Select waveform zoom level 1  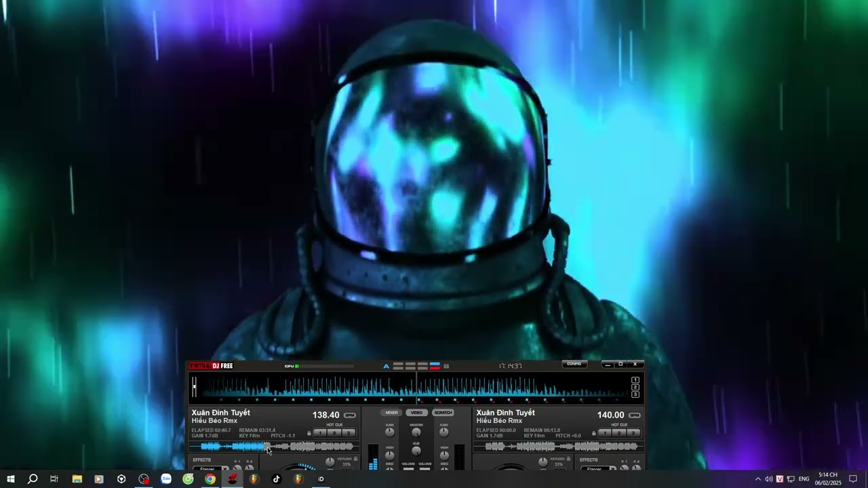coord(635,380)
